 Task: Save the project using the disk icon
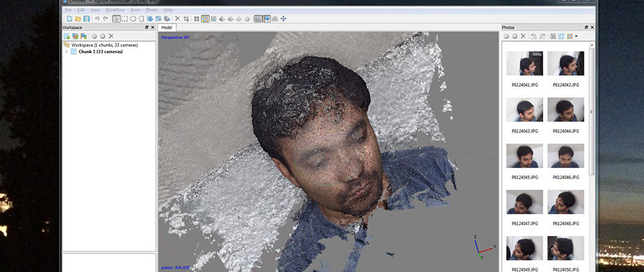click(87, 18)
